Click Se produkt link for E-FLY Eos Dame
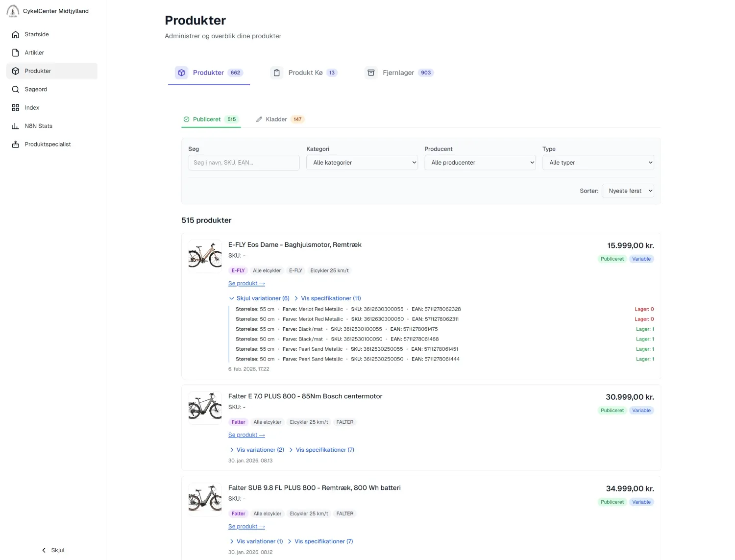The height and width of the screenshot is (560, 735). pos(246,284)
